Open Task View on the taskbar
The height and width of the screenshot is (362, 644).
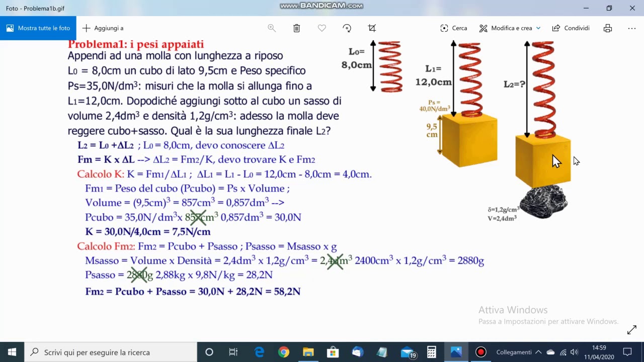233,352
